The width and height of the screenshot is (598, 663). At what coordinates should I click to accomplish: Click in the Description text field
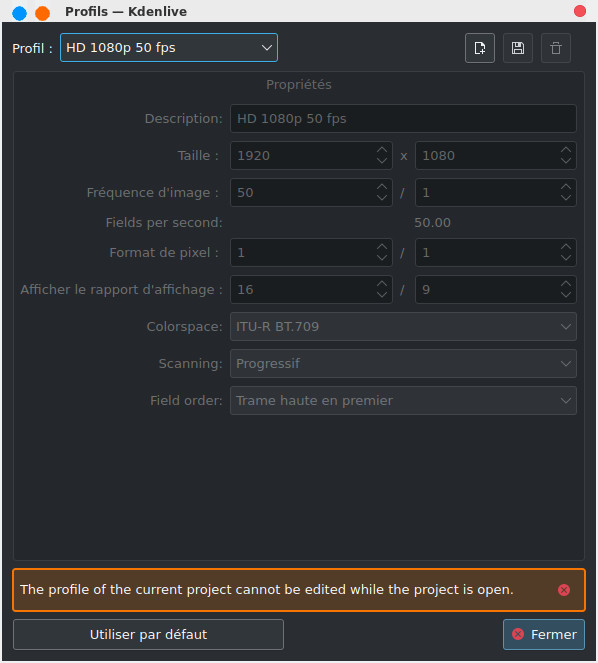(x=403, y=118)
